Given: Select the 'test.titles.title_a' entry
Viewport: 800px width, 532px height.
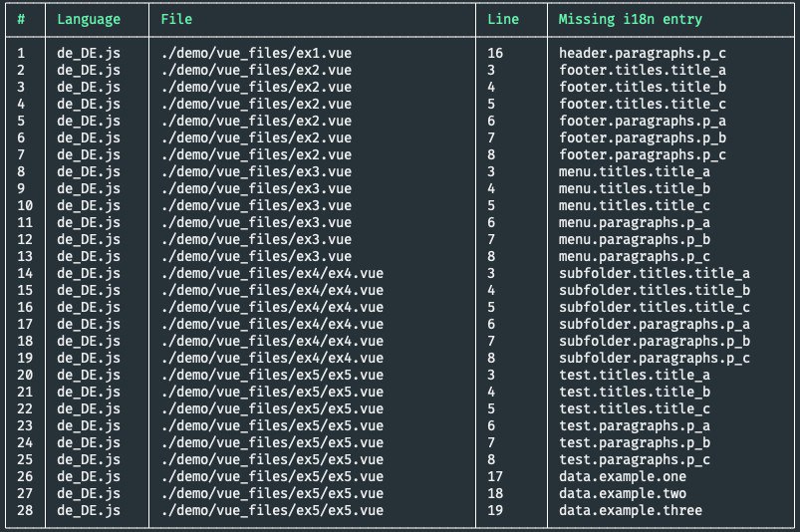Looking at the screenshot, I should click(x=635, y=375).
